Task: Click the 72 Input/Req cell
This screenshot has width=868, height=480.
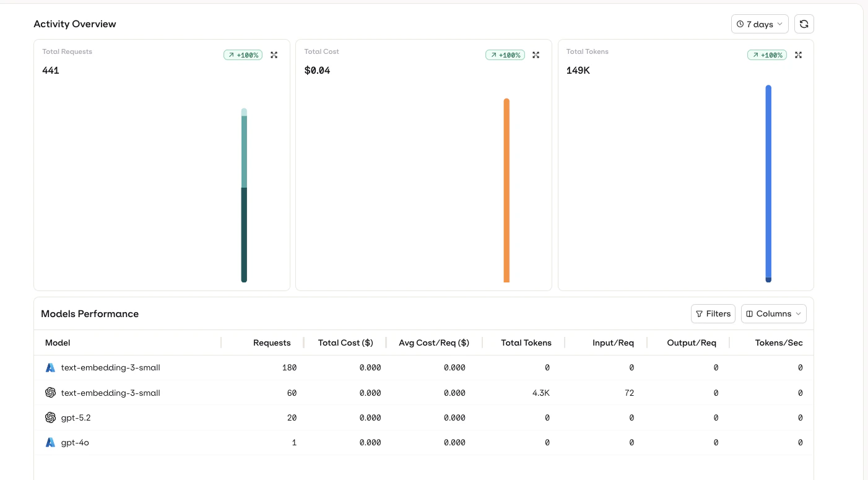Action: click(x=629, y=393)
